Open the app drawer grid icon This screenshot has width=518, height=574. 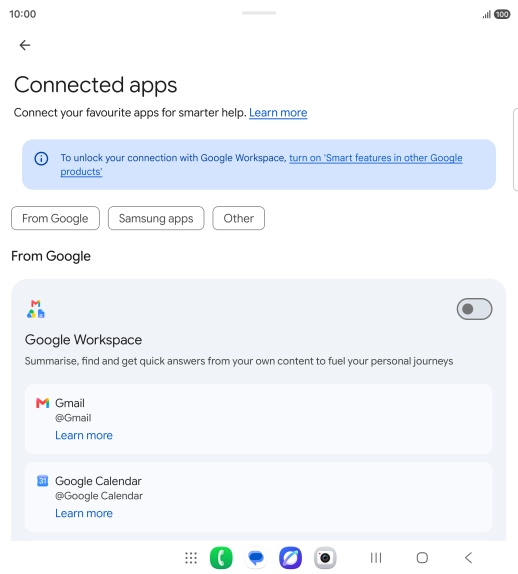(x=191, y=558)
